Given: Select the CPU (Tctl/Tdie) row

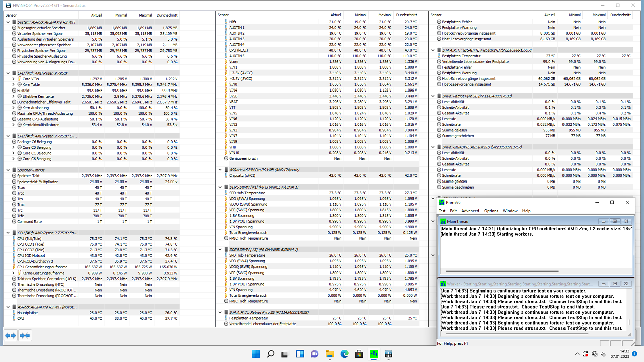Looking at the screenshot, I should click(x=91, y=238).
